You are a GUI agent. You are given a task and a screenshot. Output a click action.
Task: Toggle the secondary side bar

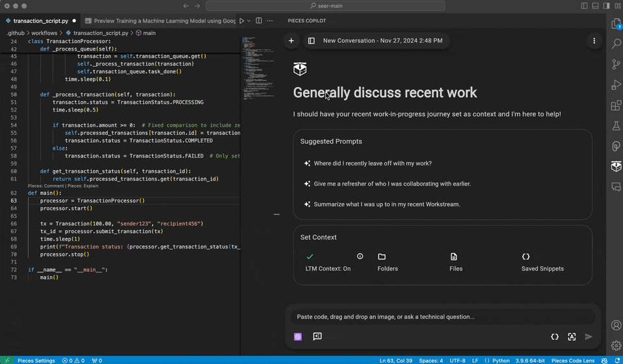click(x=606, y=6)
